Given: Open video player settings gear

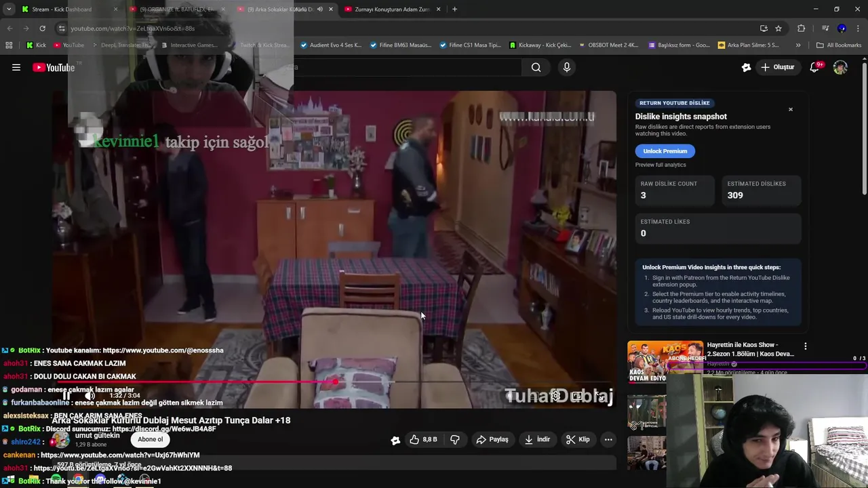Looking at the screenshot, I should [x=555, y=396].
